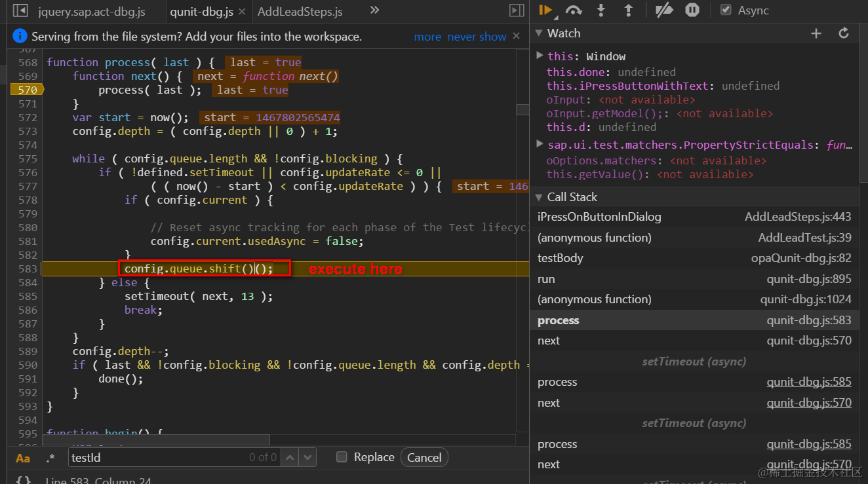
Task: Click the 'never show' link
Action: tap(477, 37)
